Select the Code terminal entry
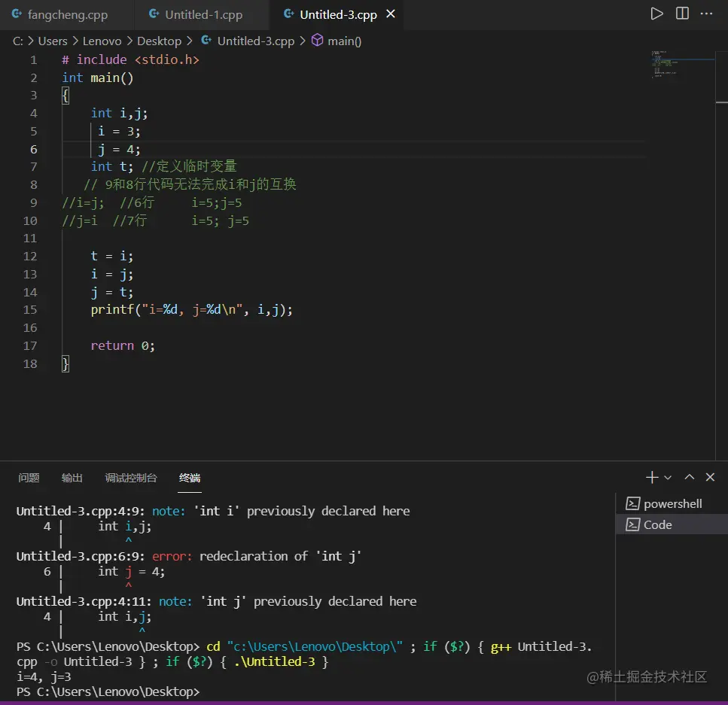 (672, 524)
